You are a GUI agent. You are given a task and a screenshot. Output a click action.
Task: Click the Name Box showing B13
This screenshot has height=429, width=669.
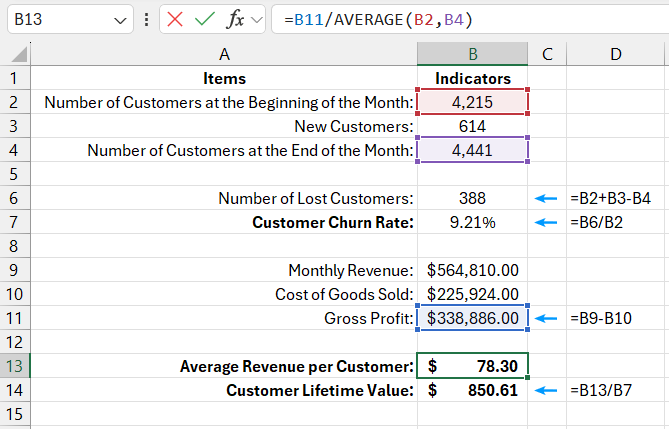55,19
